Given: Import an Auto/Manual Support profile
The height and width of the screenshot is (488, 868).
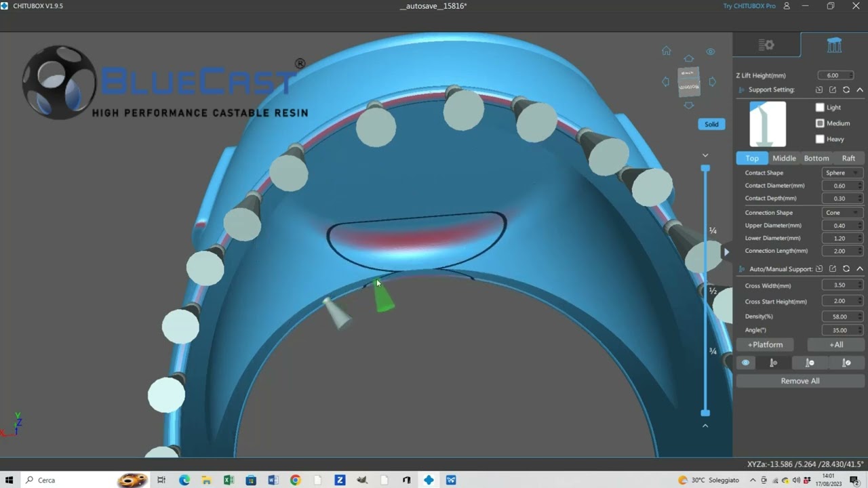Looking at the screenshot, I should 819,268.
